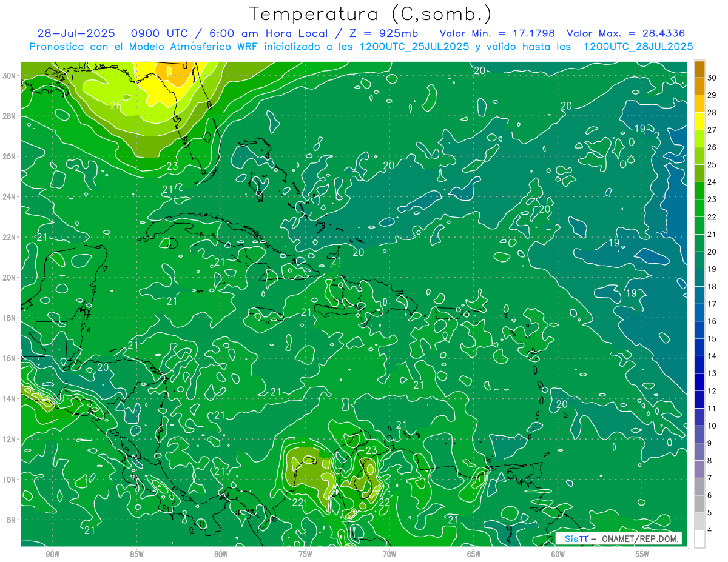Click the legend scale value '25'
Viewport: 728px width, 562px height.
coord(713,165)
